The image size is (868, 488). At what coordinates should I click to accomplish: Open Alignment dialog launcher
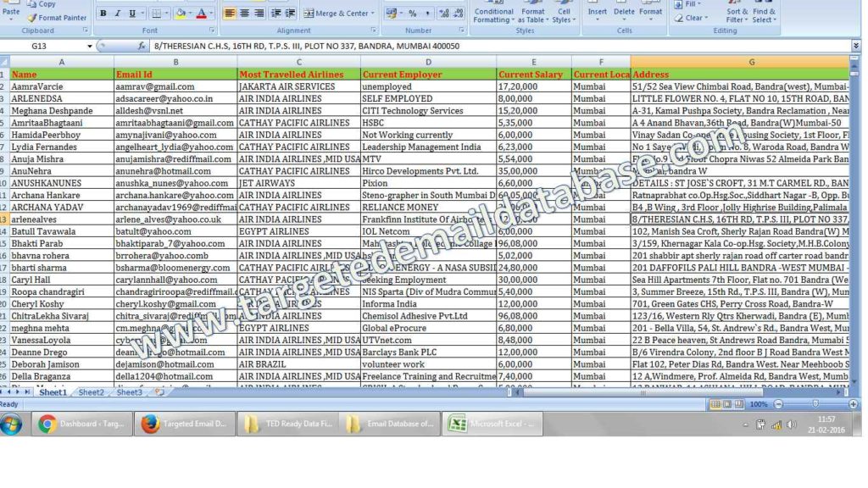[x=373, y=30]
